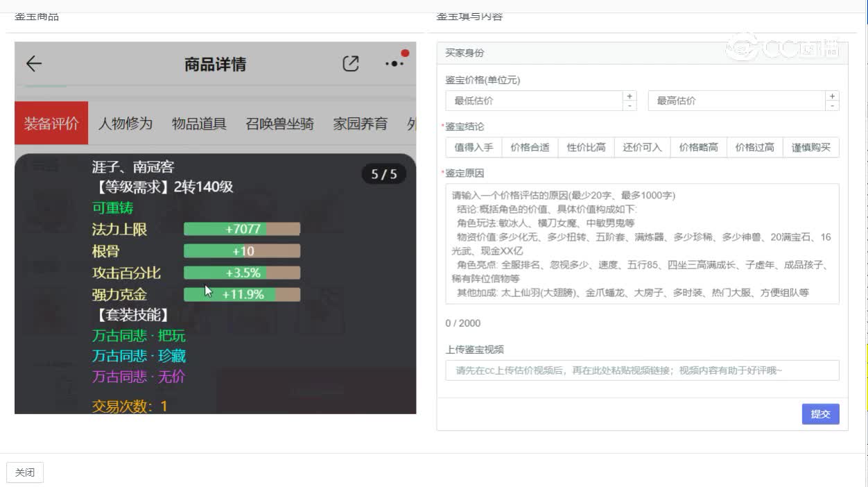Click the 交易次数：1 text

130,406
